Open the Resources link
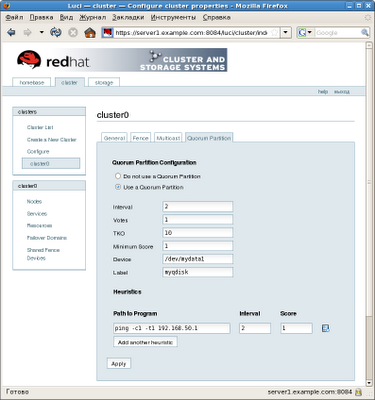Viewport: 375px width, 400px height. (39, 226)
